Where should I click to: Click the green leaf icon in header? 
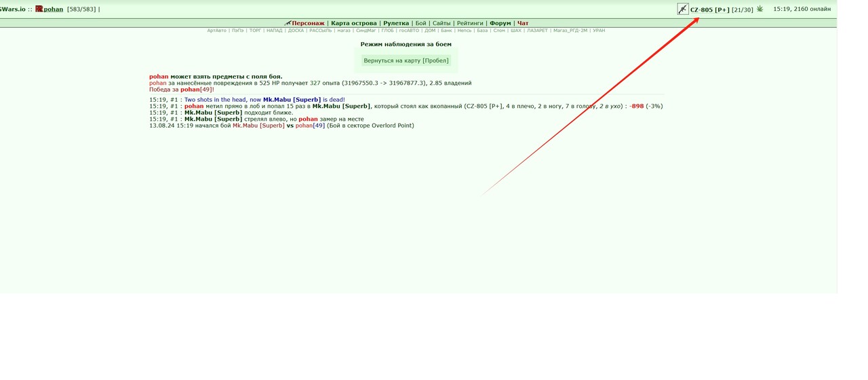[x=760, y=9]
